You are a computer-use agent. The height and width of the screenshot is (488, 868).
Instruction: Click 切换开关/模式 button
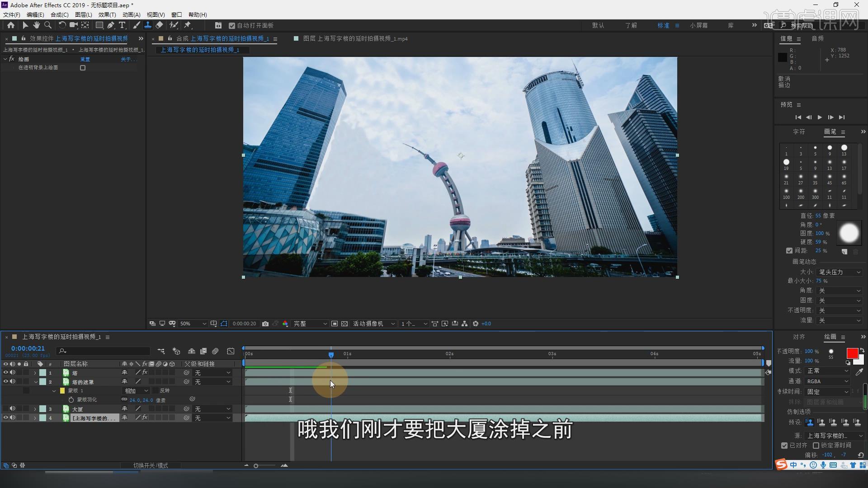(x=151, y=465)
